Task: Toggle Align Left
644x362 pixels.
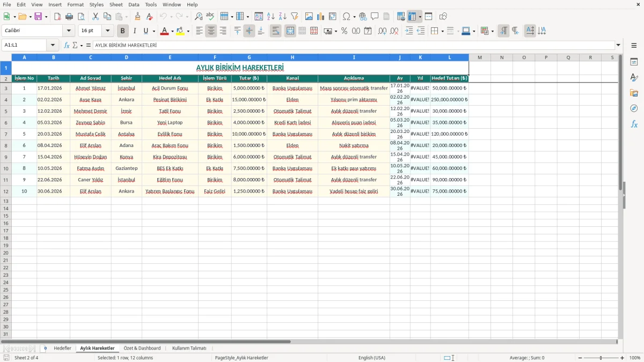Action: (199, 31)
